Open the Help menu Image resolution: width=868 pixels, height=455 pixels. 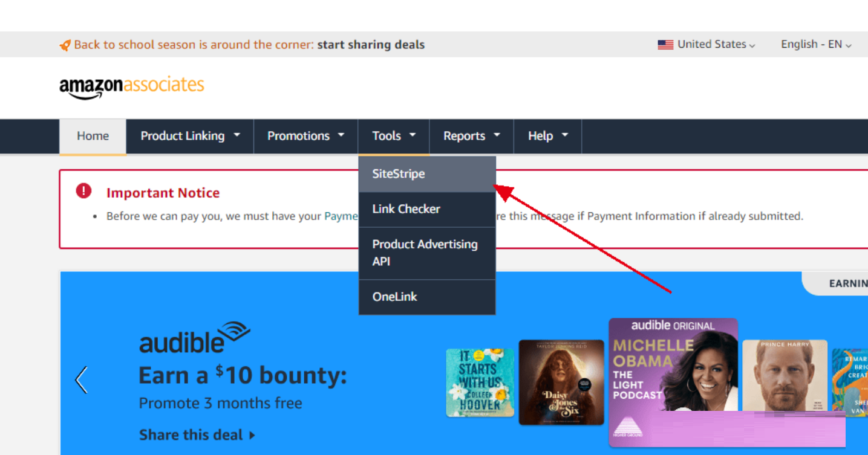coord(547,136)
